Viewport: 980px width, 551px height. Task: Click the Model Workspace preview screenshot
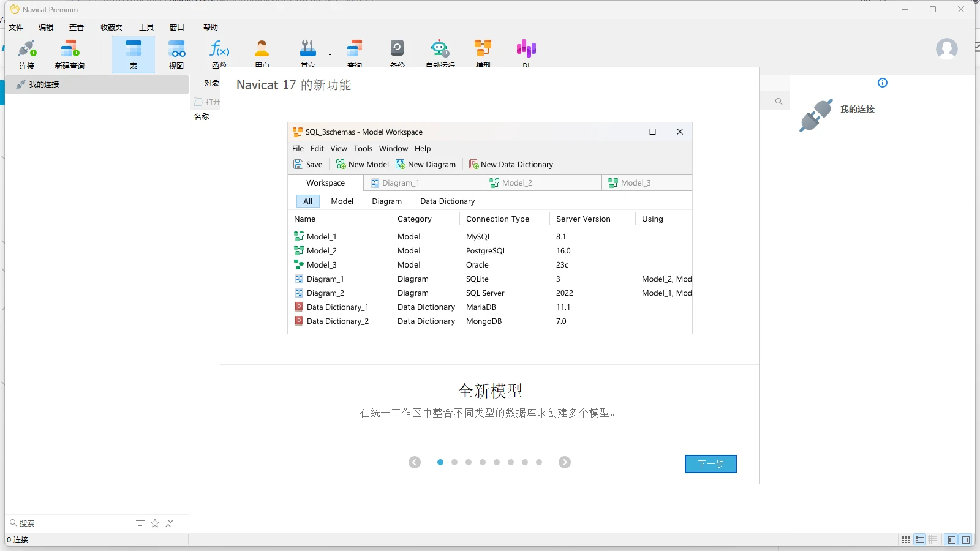pyautogui.click(x=490, y=228)
